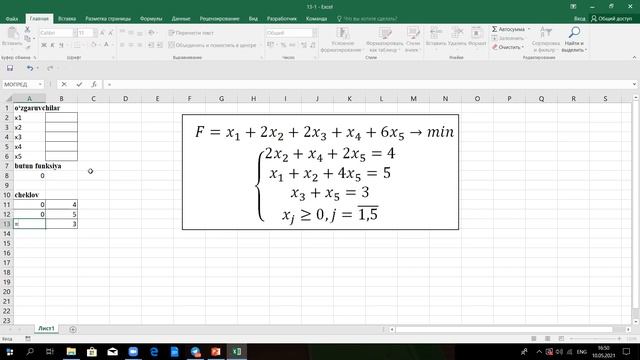
Task: Open the font name Calibri dropdown
Action: click(x=75, y=33)
